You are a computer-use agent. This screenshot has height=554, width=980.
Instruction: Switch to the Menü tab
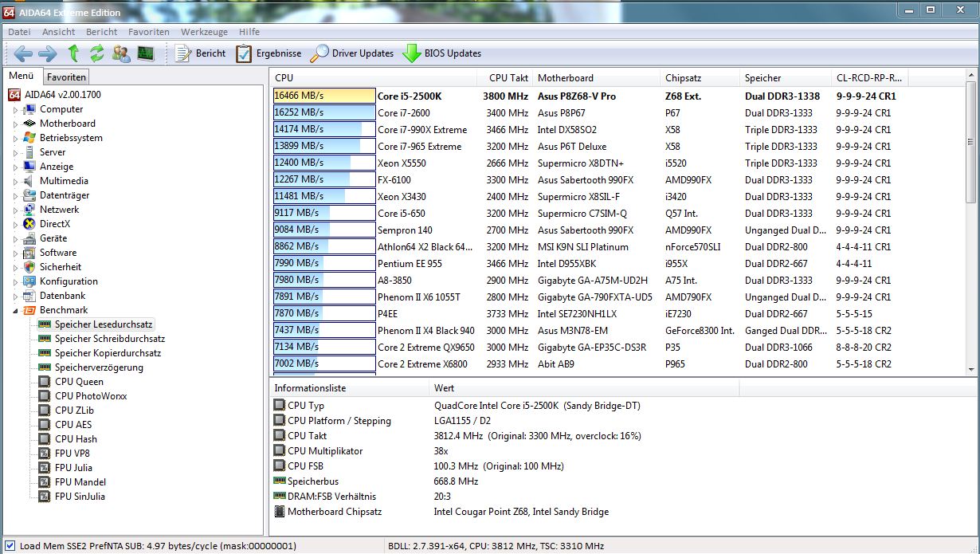[x=22, y=77]
